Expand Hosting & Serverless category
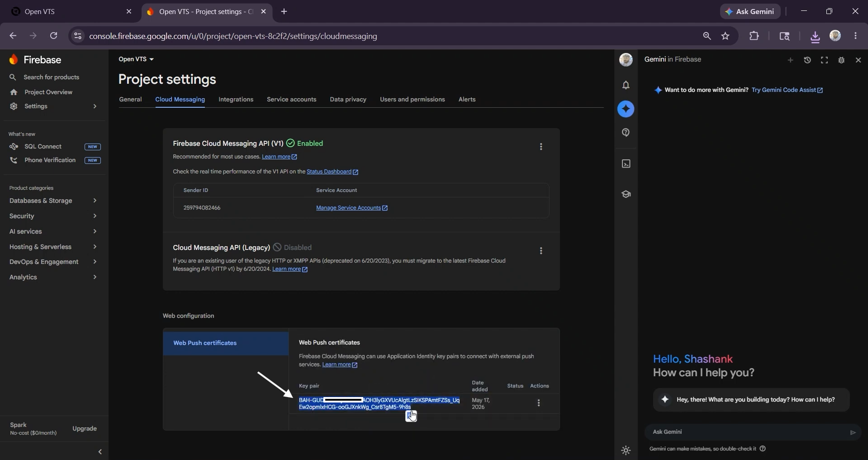The image size is (868, 460). click(54, 247)
